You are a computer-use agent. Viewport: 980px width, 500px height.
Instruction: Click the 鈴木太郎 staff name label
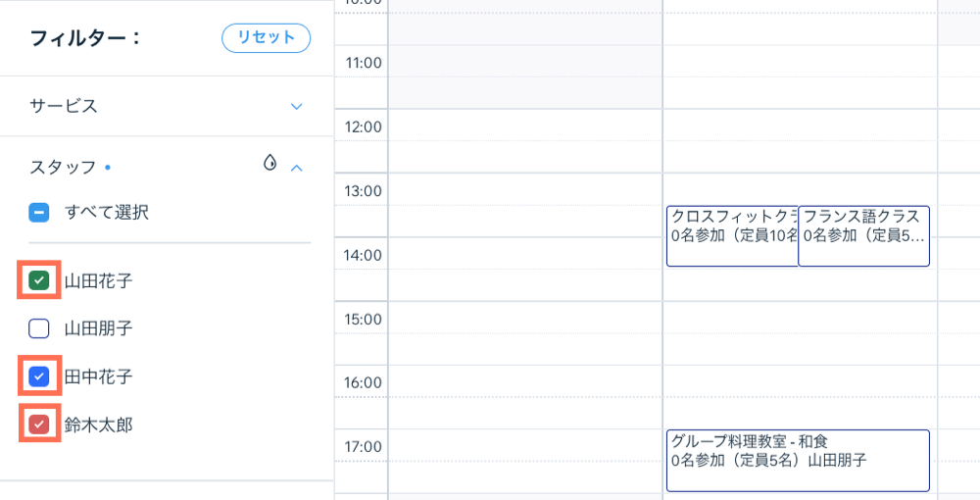[x=98, y=425]
